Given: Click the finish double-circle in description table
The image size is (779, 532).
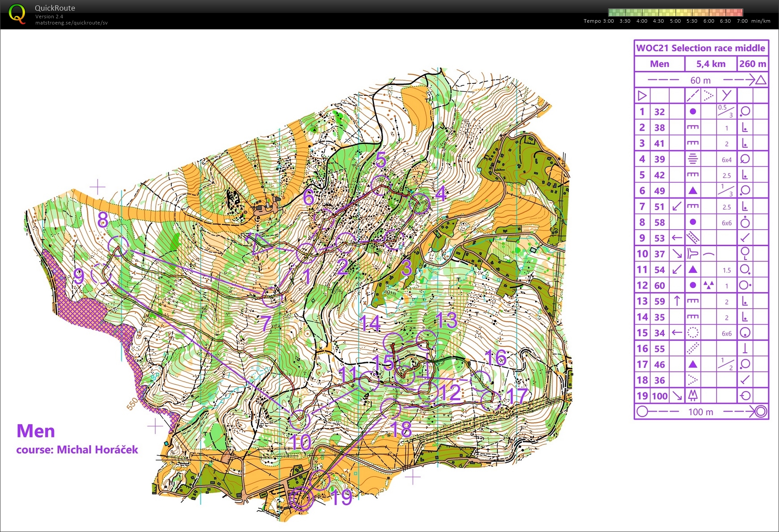Looking at the screenshot, I should pos(761,411).
